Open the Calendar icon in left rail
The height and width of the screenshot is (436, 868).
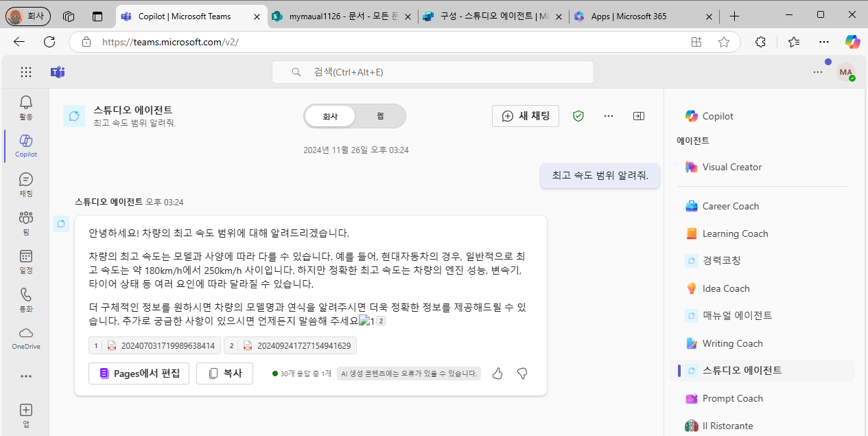tap(26, 261)
